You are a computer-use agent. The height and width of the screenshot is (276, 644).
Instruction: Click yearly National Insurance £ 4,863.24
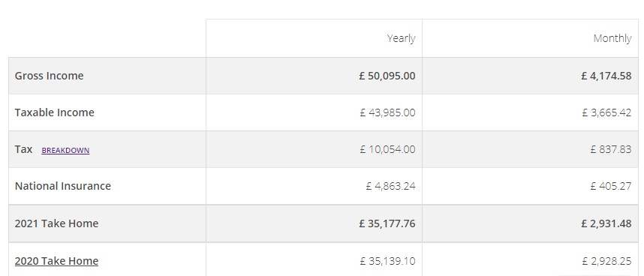390,186
